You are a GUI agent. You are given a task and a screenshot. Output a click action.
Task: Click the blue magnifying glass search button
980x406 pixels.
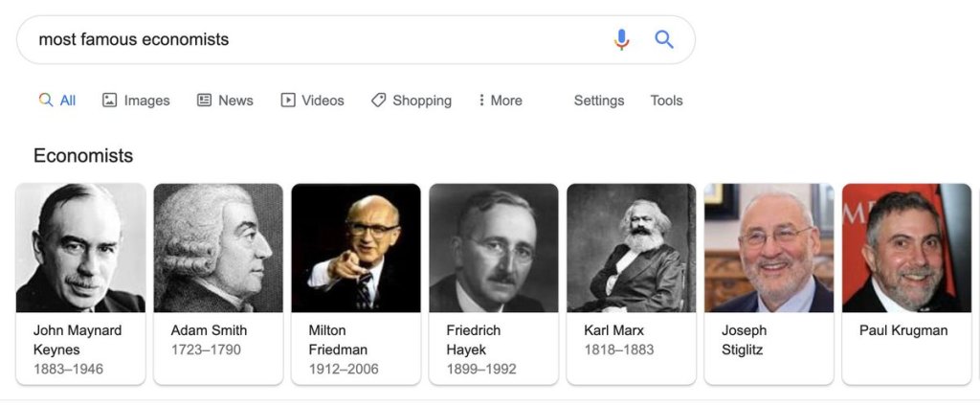664,39
